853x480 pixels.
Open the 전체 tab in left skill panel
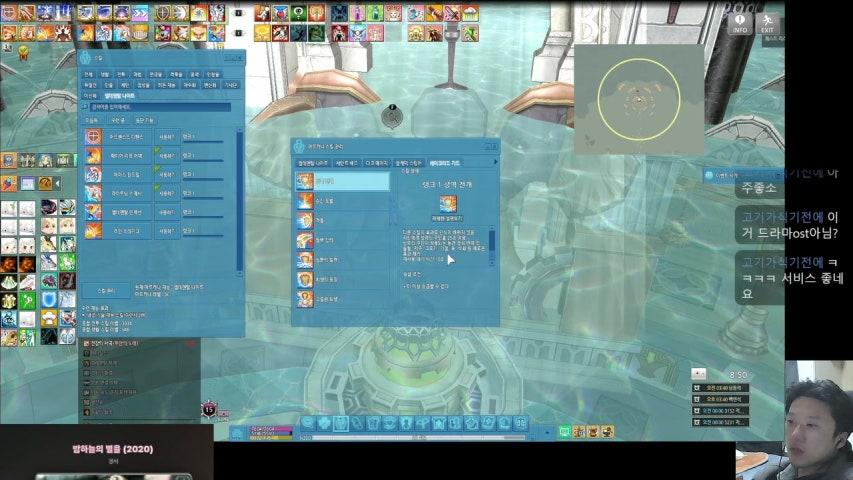pos(88,75)
